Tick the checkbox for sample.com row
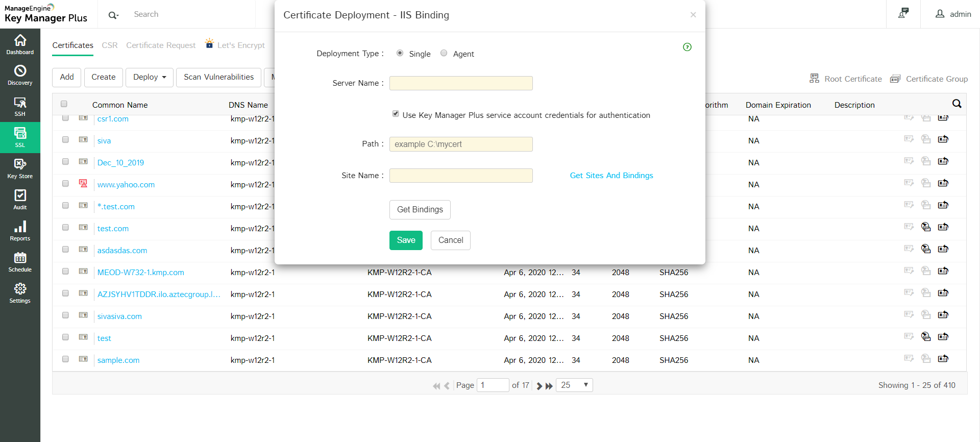 tap(65, 359)
